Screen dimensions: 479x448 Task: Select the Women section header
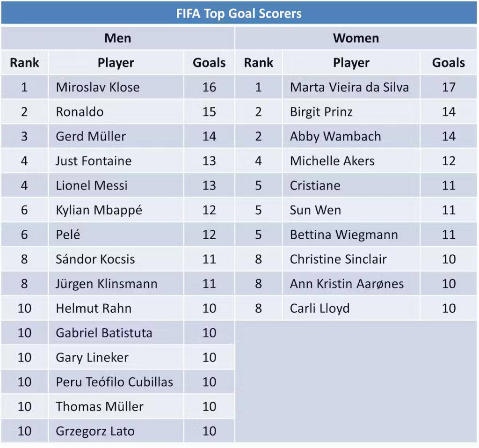tap(356, 38)
